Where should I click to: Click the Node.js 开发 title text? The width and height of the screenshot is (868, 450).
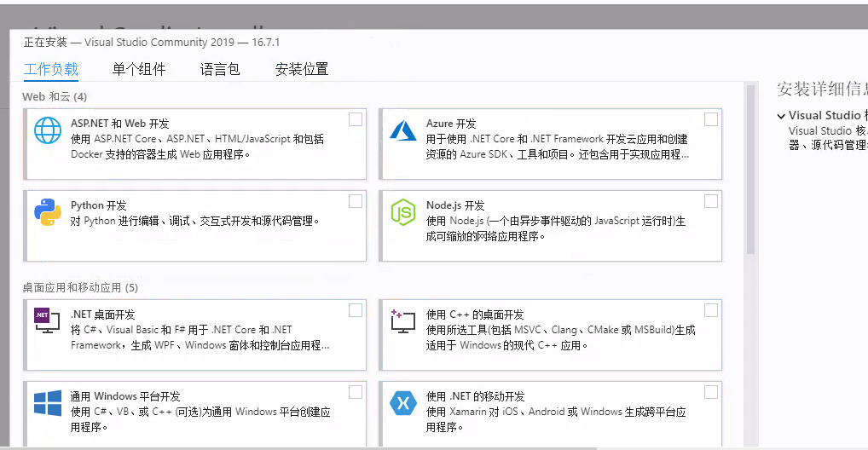point(455,205)
